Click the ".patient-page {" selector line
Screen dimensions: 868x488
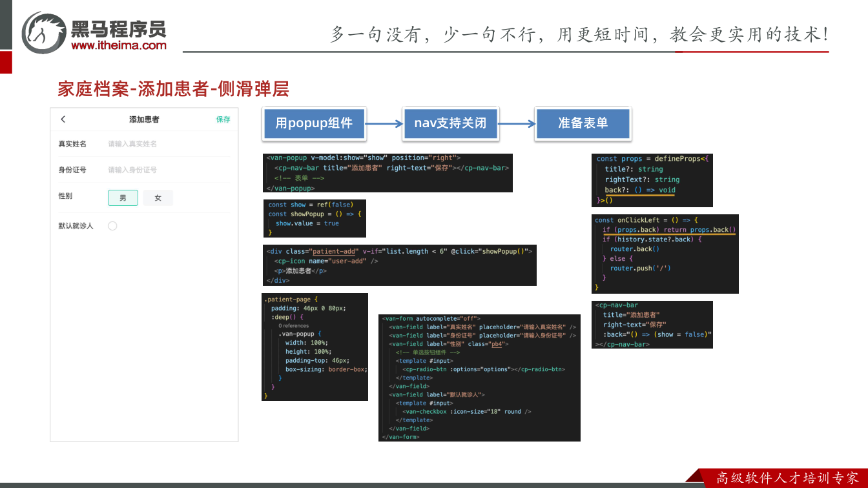291,300
